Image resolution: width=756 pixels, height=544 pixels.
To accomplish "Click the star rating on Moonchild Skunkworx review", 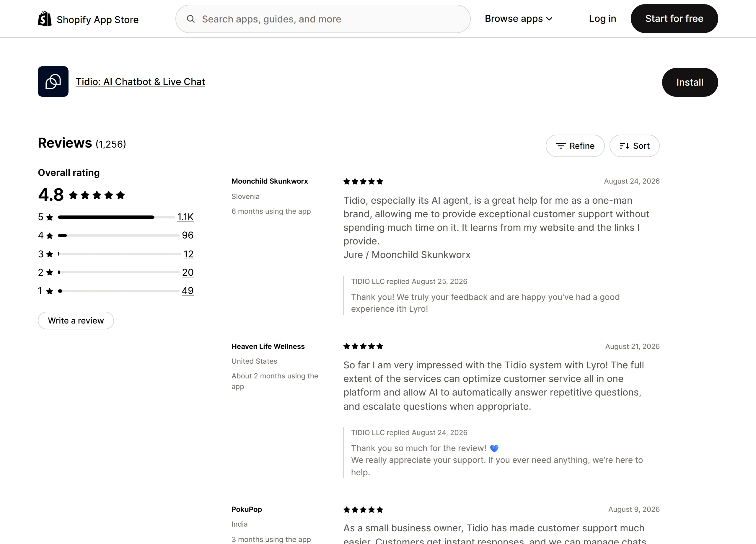I will point(363,182).
